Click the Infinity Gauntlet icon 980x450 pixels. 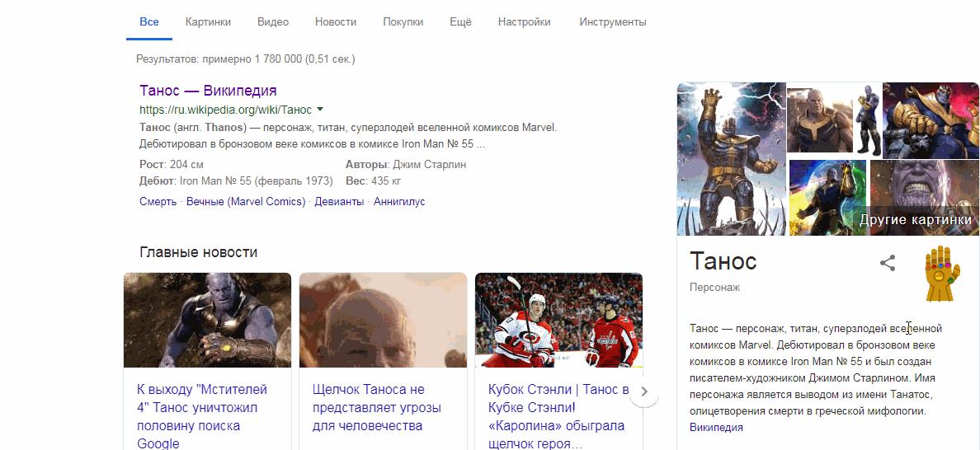(942, 274)
